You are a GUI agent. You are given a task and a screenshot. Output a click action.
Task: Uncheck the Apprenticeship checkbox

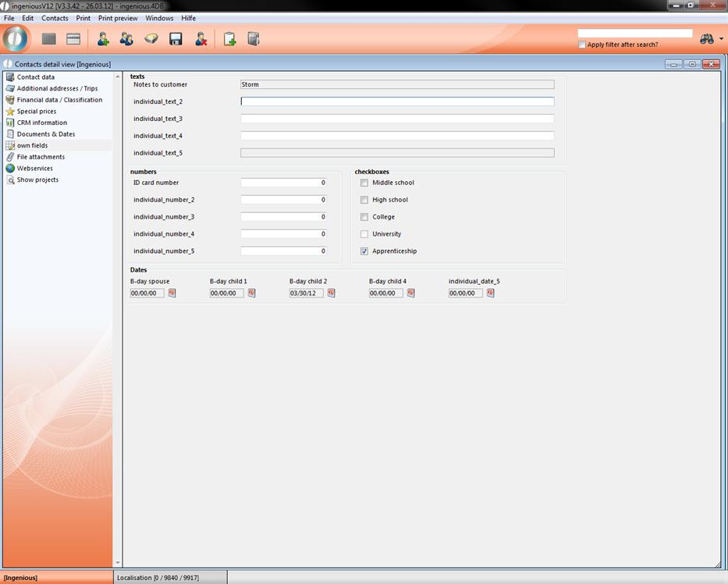(x=364, y=251)
